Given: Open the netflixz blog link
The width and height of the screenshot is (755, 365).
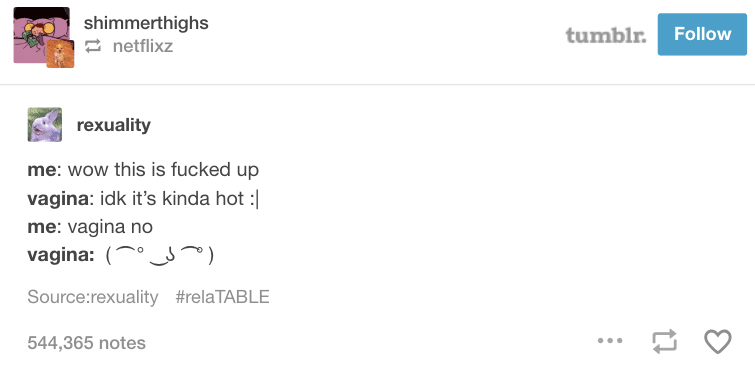Looking at the screenshot, I should 143,47.
